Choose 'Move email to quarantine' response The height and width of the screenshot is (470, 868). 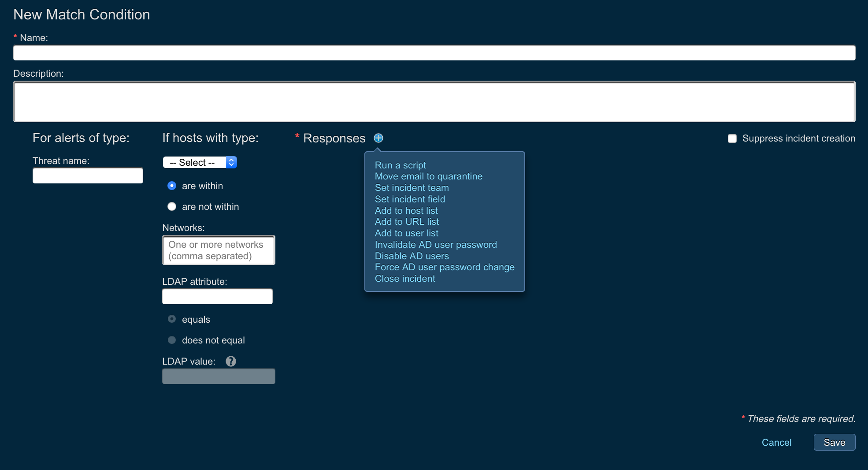tap(428, 176)
